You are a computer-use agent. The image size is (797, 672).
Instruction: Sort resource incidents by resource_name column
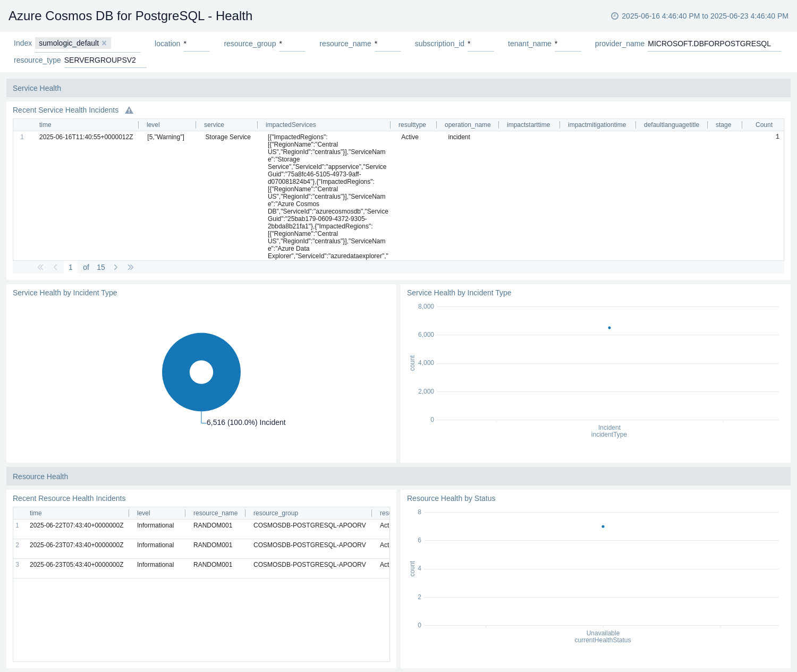tap(215, 513)
